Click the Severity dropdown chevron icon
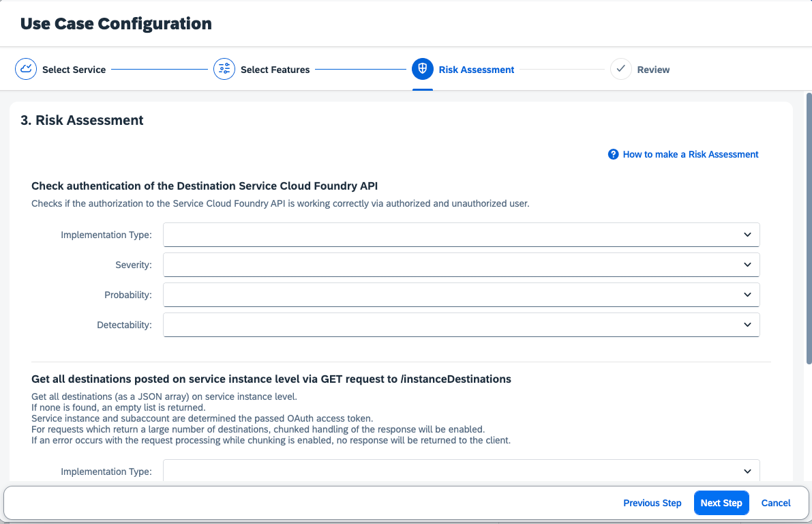Image resolution: width=812 pixels, height=524 pixels. point(747,265)
